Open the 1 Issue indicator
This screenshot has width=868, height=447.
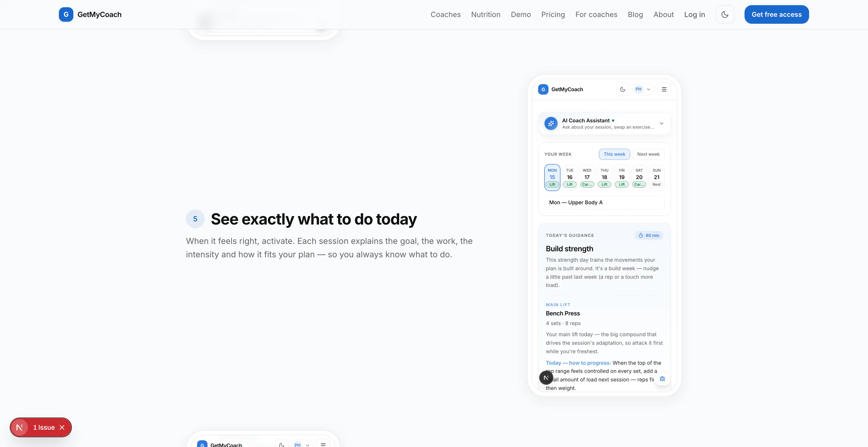[x=44, y=427]
